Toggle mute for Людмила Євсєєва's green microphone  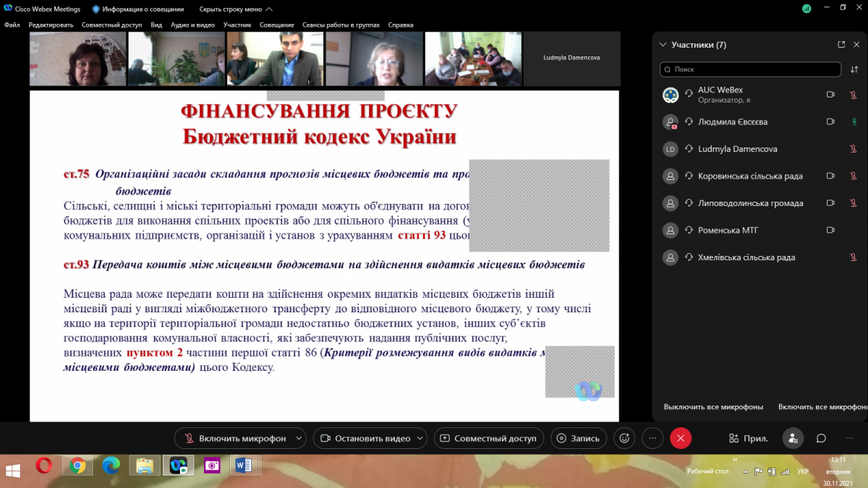pyautogui.click(x=854, y=121)
